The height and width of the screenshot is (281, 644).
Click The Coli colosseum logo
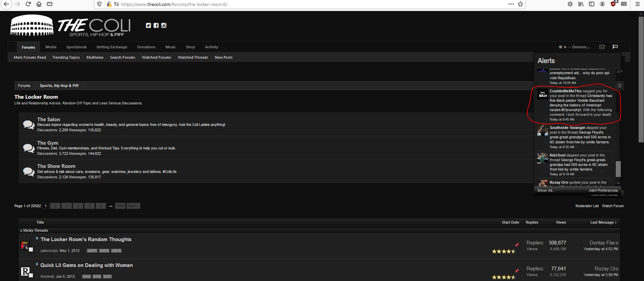click(x=31, y=25)
